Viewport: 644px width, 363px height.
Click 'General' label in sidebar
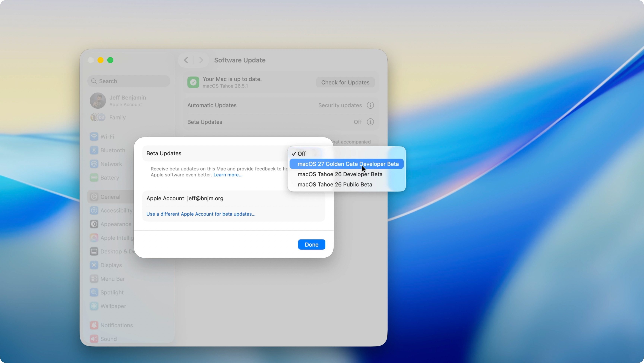[111, 197]
